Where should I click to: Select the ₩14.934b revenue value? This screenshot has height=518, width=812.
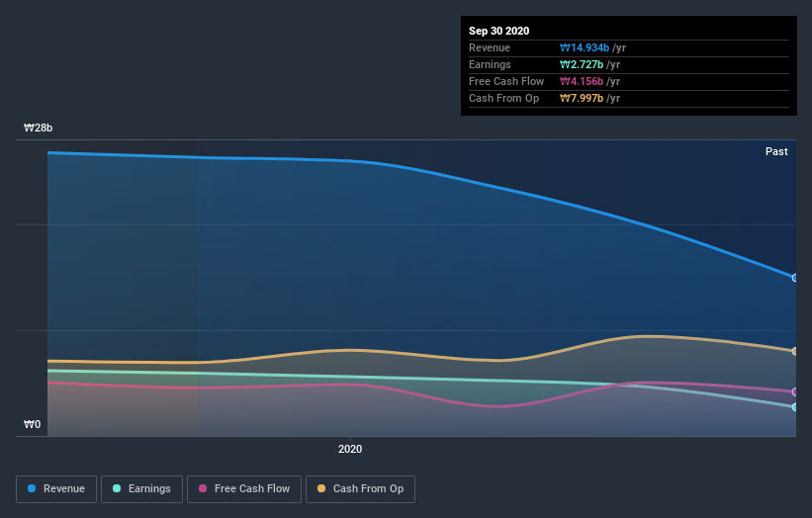coord(585,47)
